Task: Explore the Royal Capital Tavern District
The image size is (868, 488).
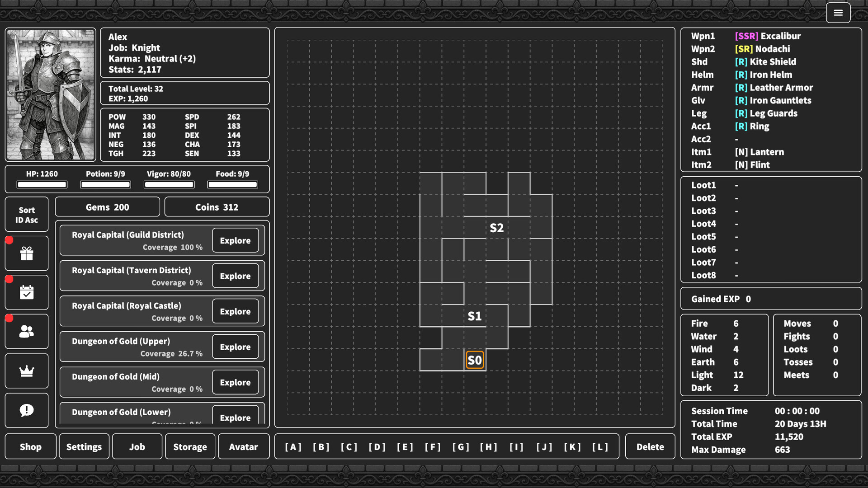Action: click(x=235, y=276)
